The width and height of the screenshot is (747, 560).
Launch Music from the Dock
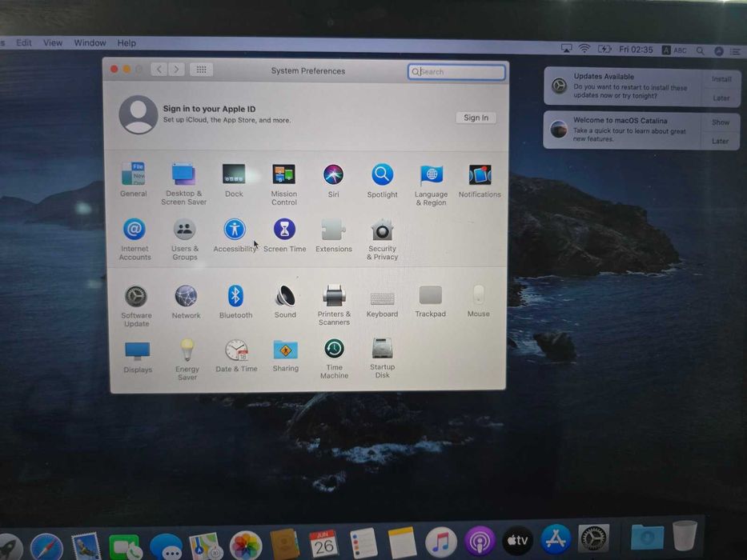point(440,542)
